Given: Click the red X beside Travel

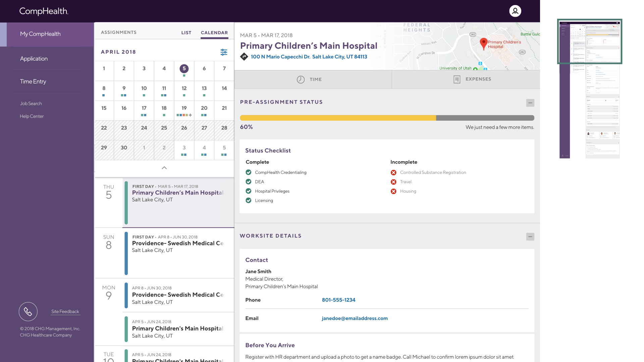Looking at the screenshot, I should point(393,182).
